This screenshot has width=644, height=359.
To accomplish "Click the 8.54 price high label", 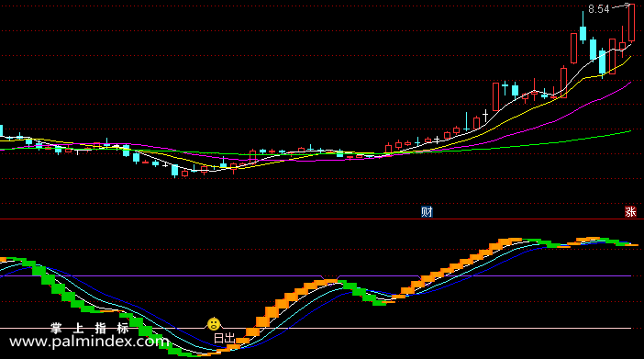I will [599, 9].
